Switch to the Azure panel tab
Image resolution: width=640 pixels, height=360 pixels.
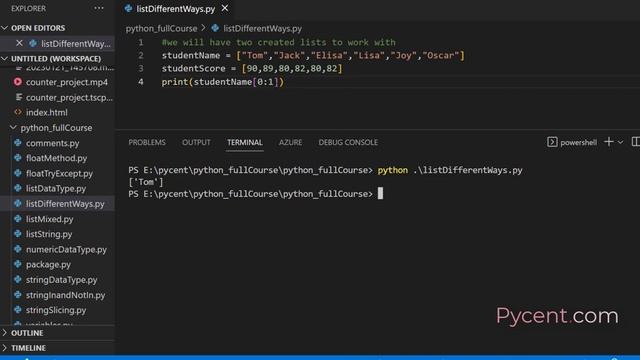coord(290,142)
